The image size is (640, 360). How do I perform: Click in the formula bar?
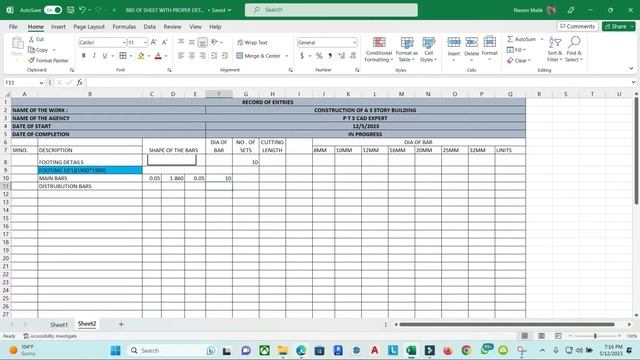pos(359,82)
